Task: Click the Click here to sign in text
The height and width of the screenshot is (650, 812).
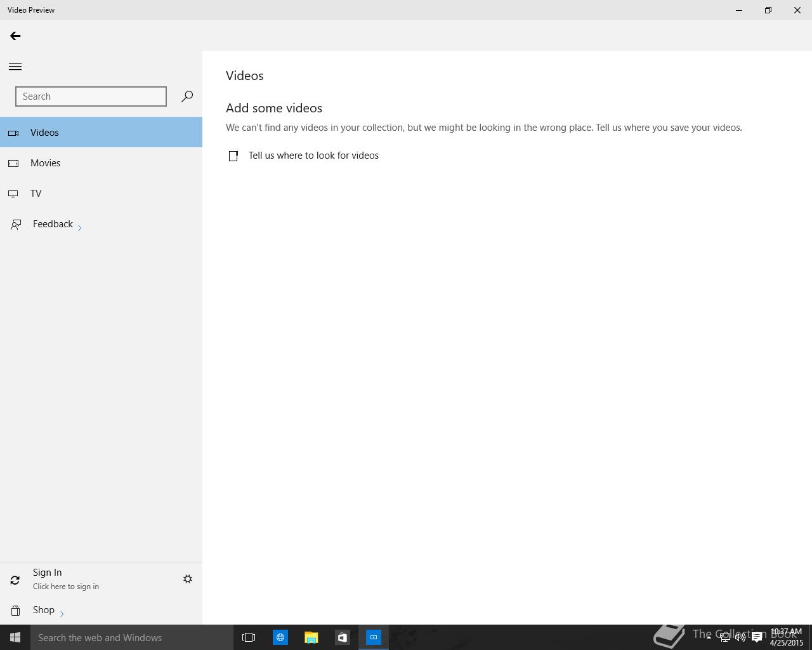Action: (66, 587)
